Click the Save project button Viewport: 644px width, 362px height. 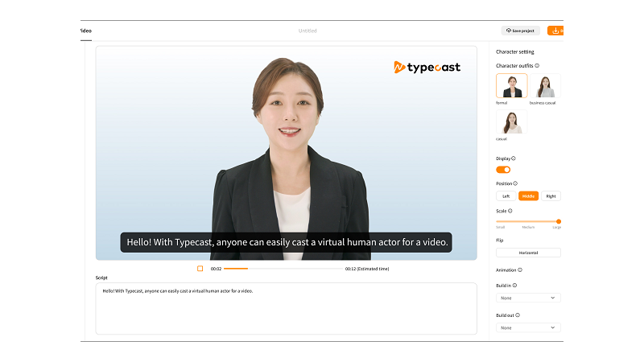tap(520, 31)
